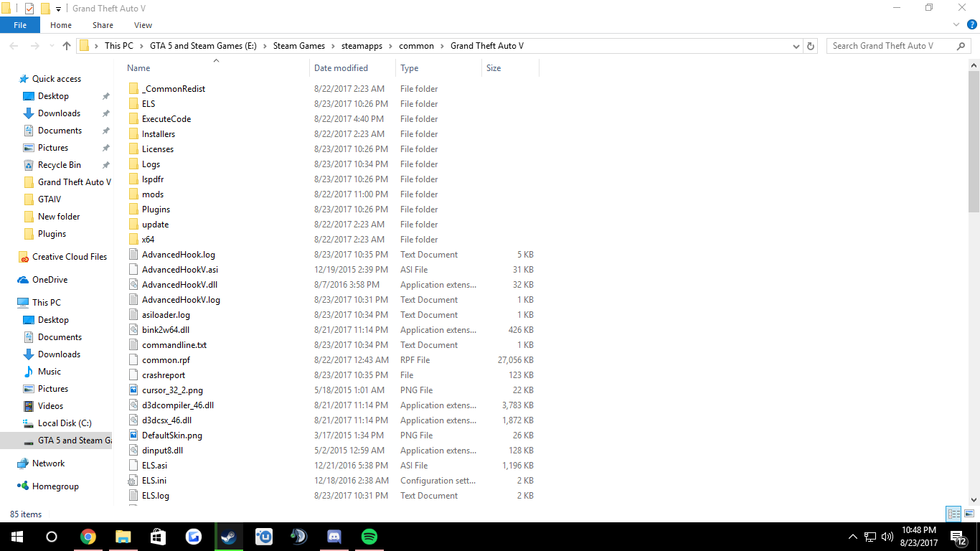Viewport: 980px width, 551px height.
Task: Select the lspdfr folder
Action: pyautogui.click(x=153, y=179)
